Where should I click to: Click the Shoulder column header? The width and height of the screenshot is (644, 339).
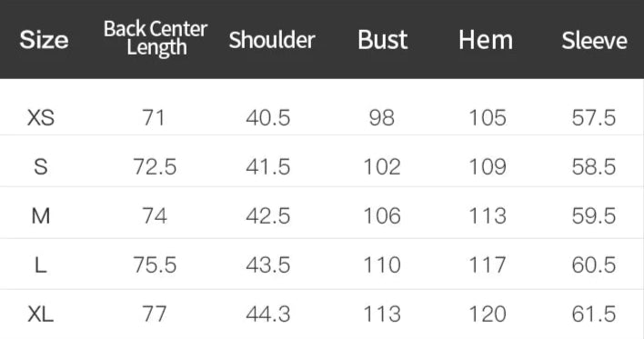(x=272, y=40)
